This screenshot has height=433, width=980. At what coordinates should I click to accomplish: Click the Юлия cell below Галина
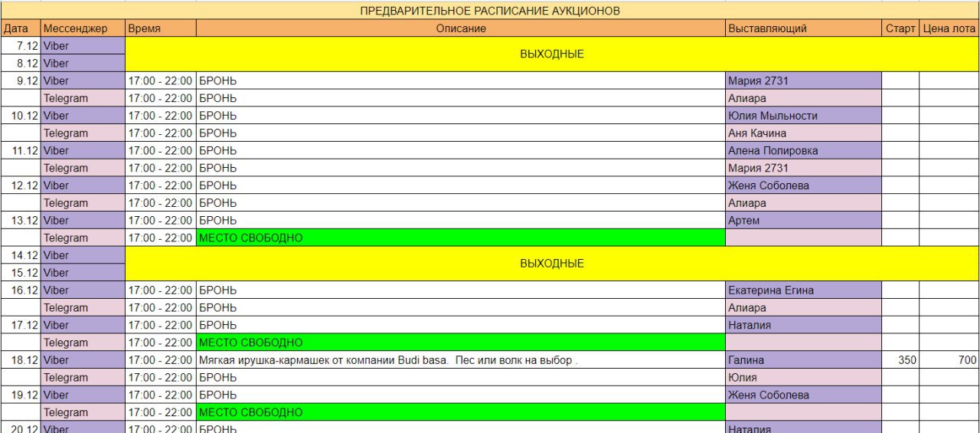pos(804,378)
